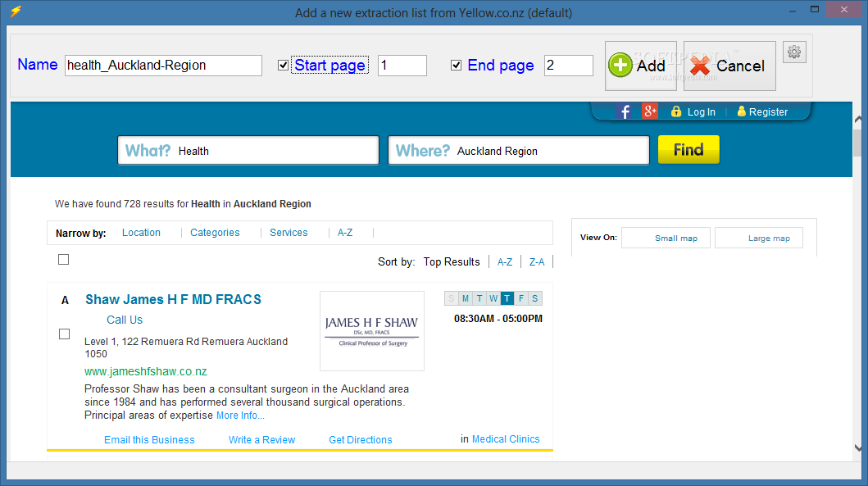Select Friday in opening hours

[521, 298]
